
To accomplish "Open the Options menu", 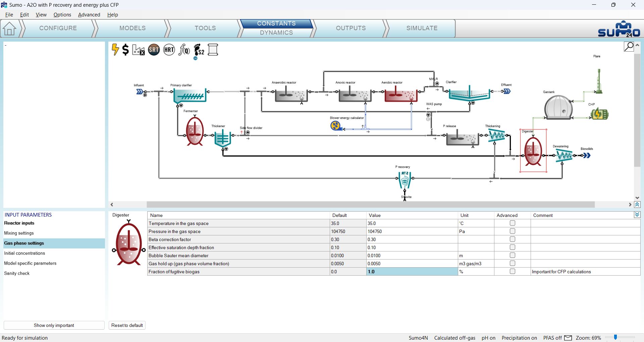I will pos(62,15).
